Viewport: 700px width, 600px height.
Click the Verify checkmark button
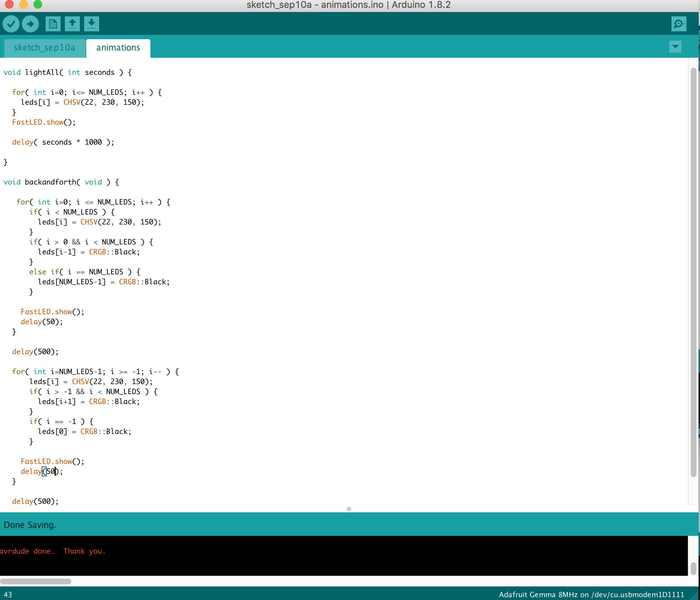[x=11, y=24]
